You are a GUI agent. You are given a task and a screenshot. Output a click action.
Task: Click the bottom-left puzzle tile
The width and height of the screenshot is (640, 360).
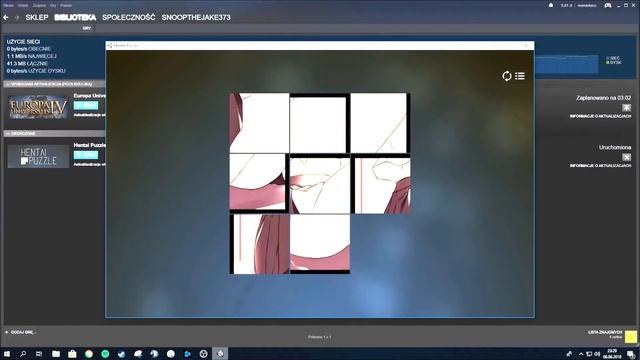[259, 244]
